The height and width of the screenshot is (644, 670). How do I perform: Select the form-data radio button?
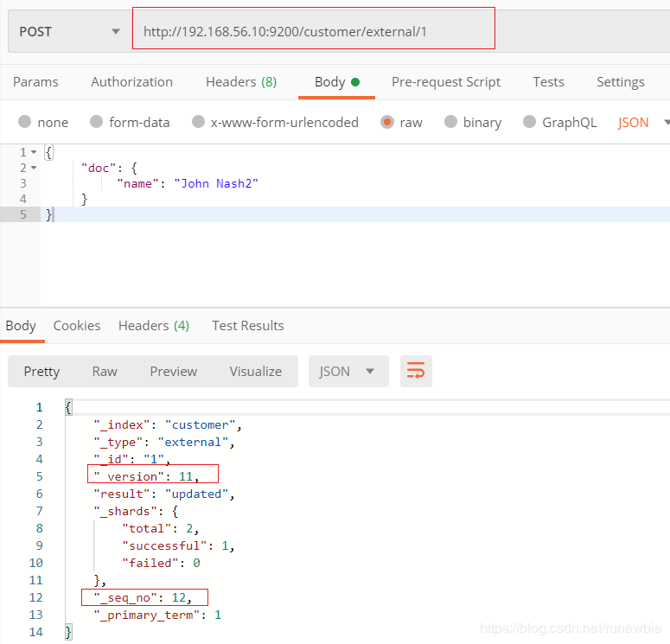click(x=97, y=122)
